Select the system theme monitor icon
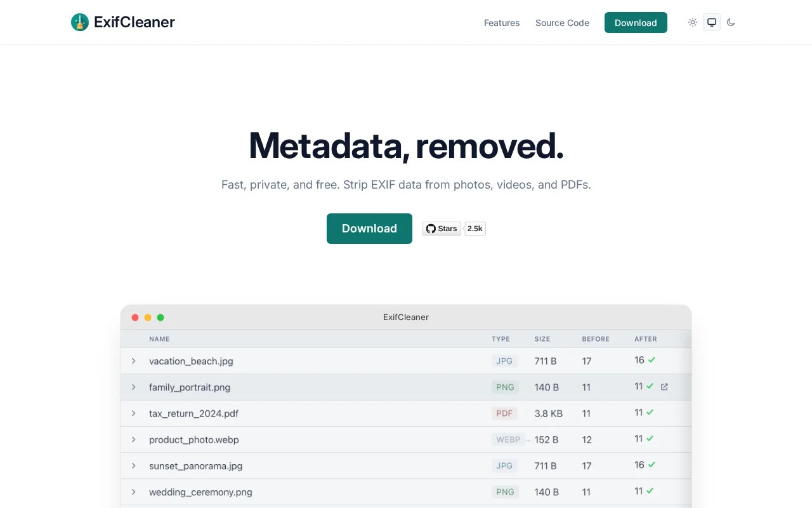This screenshot has height=508, width=812. pos(712,22)
